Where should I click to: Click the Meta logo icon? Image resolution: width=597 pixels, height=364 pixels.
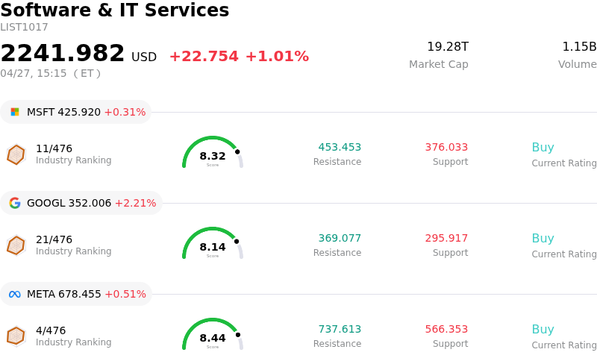[x=15, y=294]
